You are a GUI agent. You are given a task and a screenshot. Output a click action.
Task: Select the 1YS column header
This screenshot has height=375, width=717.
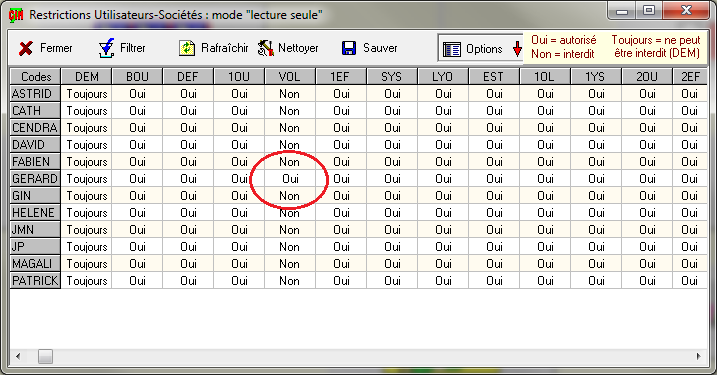tap(596, 76)
